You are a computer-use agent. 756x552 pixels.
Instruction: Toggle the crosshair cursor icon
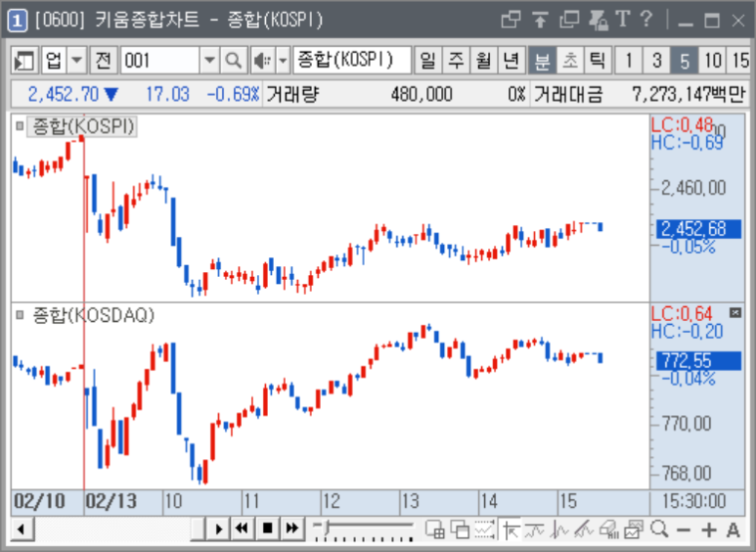tap(511, 529)
